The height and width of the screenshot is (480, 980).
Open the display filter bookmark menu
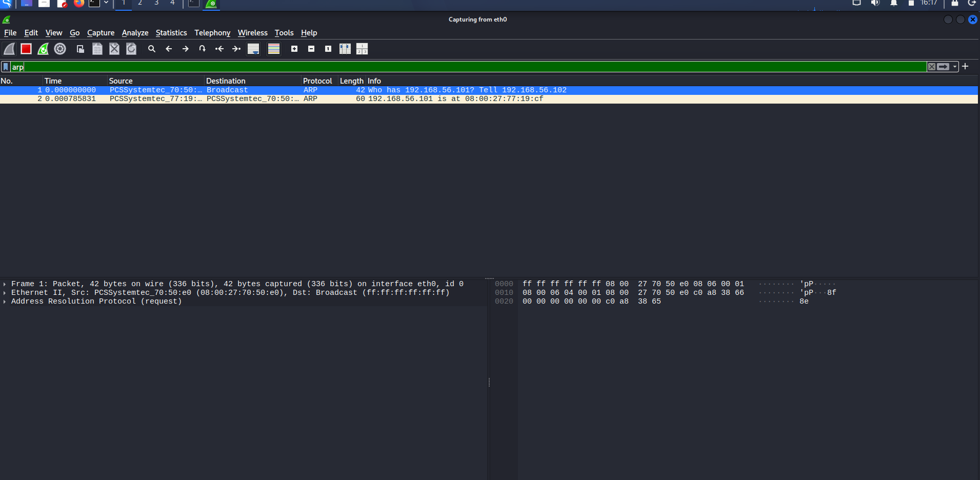pyautogui.click(x=6, y=67)
